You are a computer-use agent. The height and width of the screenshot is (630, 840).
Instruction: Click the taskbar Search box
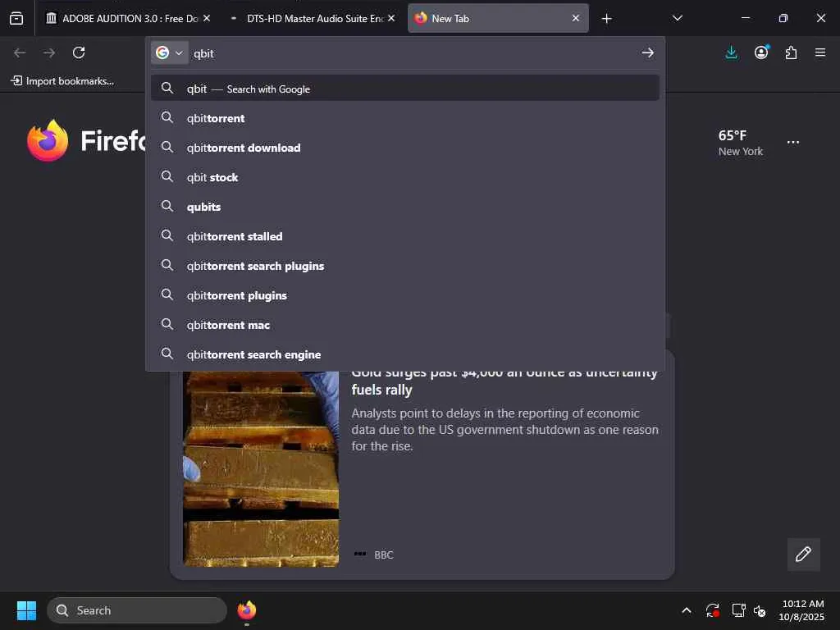(x=137, y=610)
